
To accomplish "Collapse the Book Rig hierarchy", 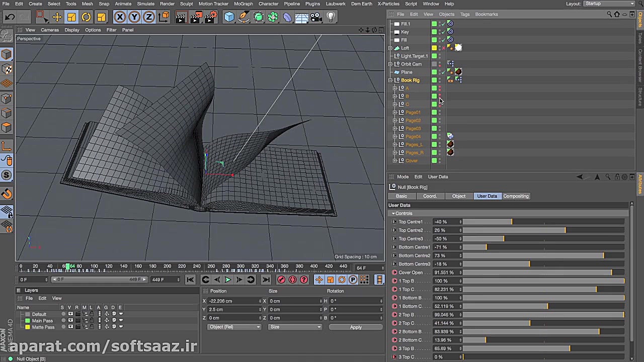I will [390, 80].
